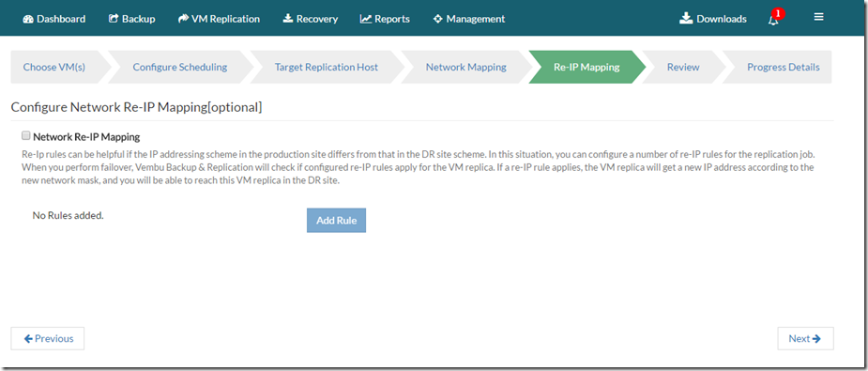Open the Progress Details step
Viewport: 868px width, 371px height.
(784, 67)
